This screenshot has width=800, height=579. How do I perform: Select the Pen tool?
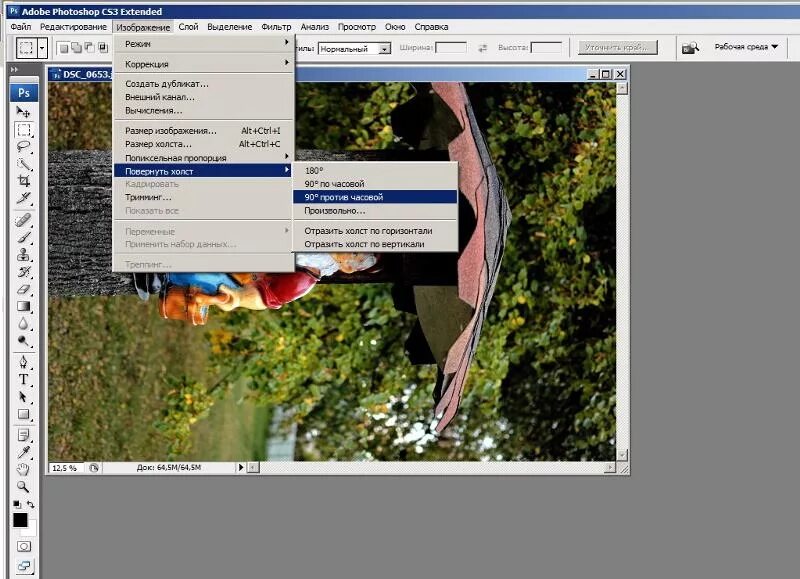tap(23, 362)
